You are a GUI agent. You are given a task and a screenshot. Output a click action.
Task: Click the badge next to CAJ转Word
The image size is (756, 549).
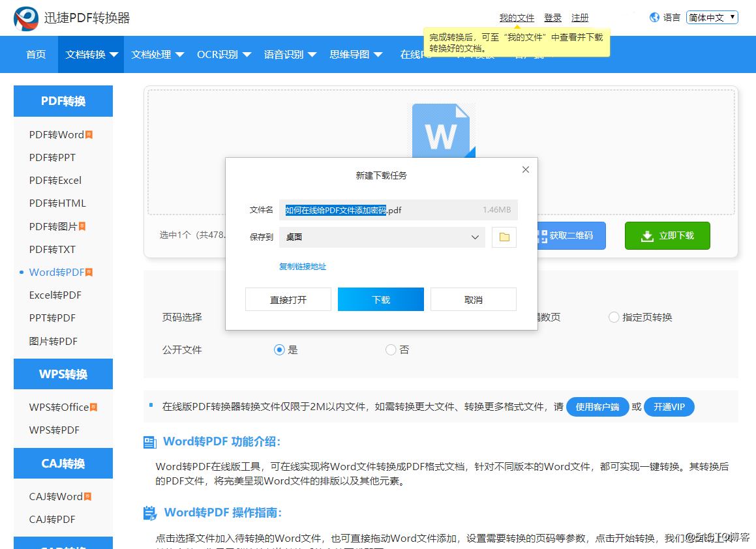[88, 496]
